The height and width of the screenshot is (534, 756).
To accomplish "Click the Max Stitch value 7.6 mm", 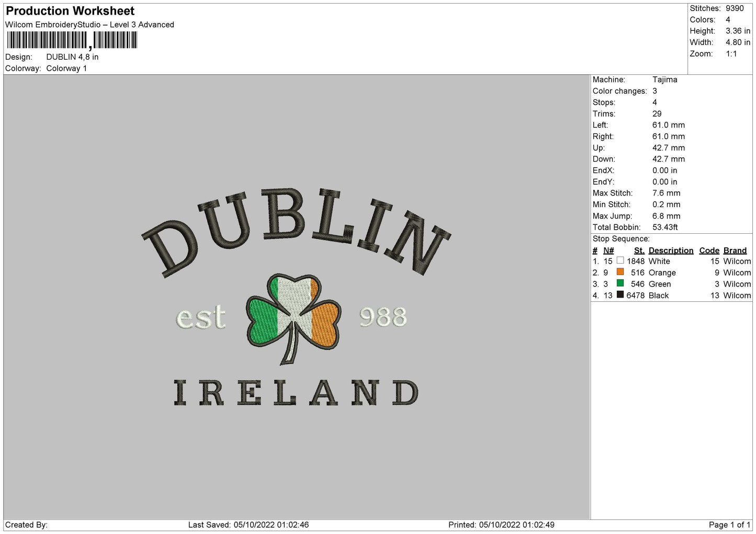I will pyautogui.click(x=667, y=193).
